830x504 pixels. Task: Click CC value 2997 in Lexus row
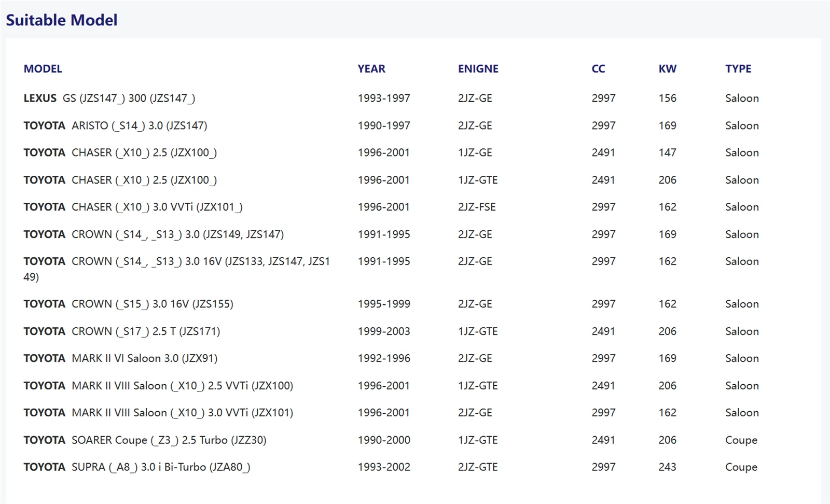click(x=603, y=98)
